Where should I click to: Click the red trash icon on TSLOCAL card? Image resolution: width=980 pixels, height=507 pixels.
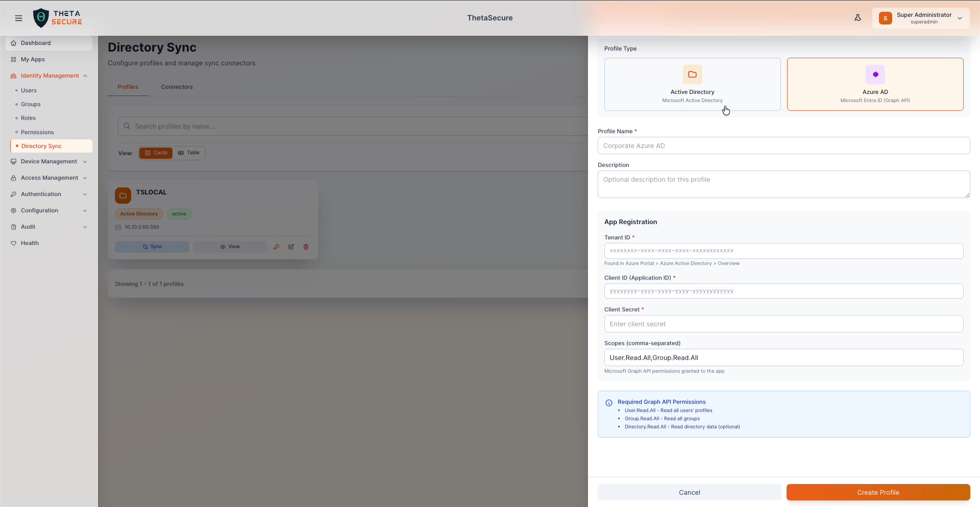point(306,247)
